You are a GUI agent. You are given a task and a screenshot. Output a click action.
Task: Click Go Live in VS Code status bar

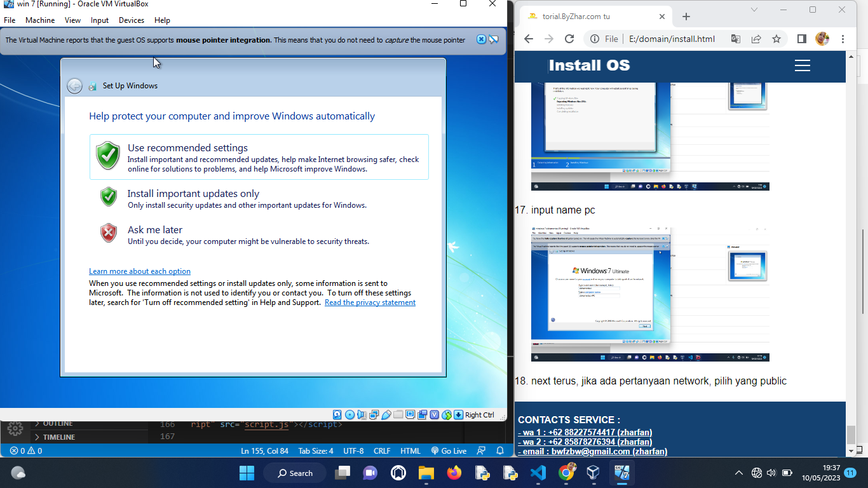(x=449, y=451)
